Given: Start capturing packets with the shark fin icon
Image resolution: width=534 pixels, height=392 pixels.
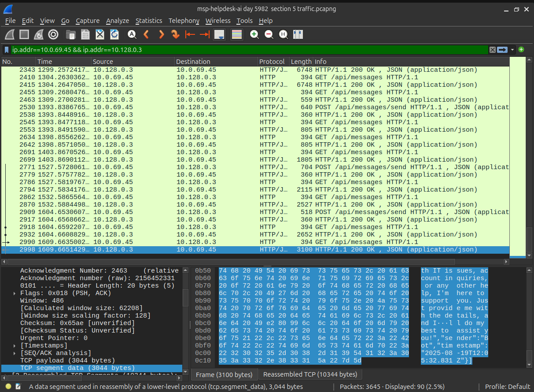Looking at the screenshot, I should (x=10, y=34).
